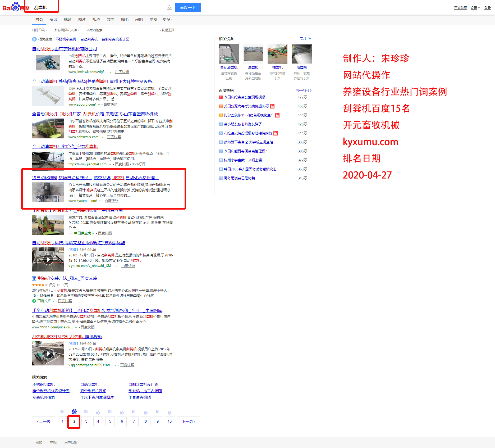The width and height of the screenshot is (495, 448).
Task: Open hot topic 李国庆抢当当公章现场视频
Action: pyautogui.click(x=245, y=97)
